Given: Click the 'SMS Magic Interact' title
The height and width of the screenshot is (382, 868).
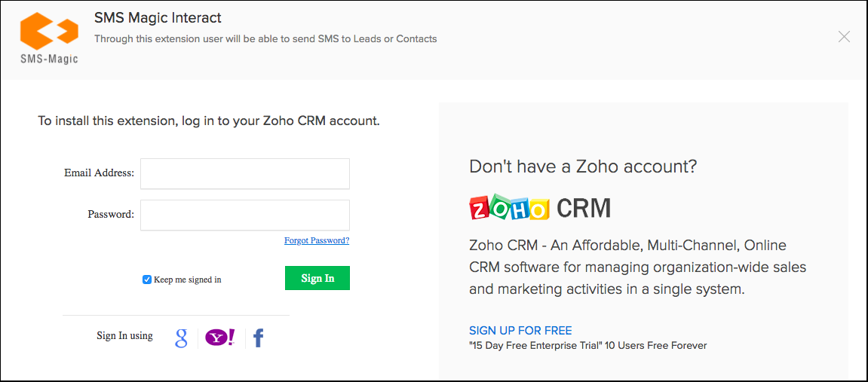Looking at the screenshot, I should (x=158, y=17).
